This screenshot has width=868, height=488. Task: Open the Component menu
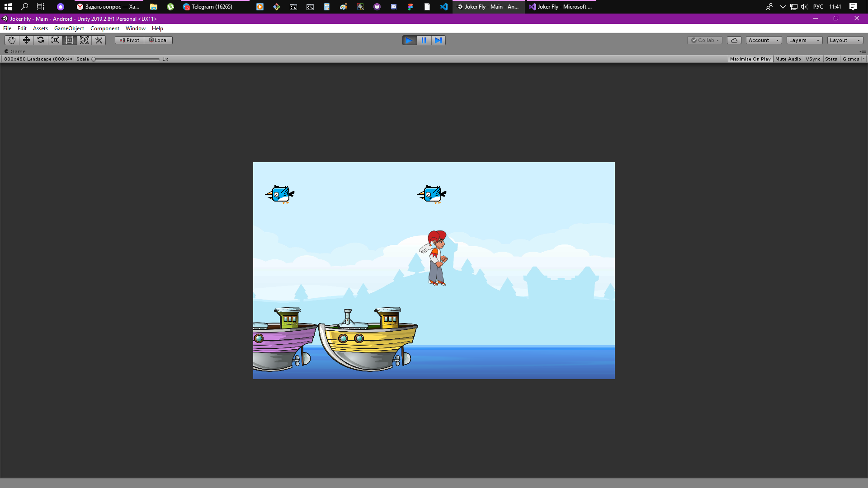105,28
